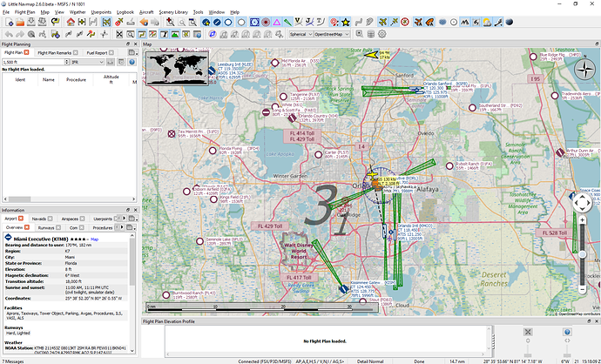Open the help button in Flight Planning
The width and height of the screenshot is (601, 364).
tap(132, 62)
